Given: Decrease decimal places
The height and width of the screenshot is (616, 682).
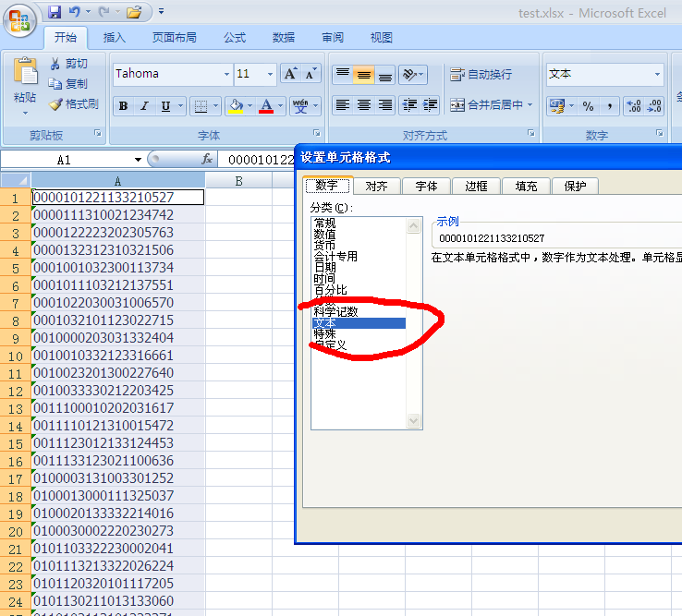Looking at the screenshot, I should coord(654,106).
